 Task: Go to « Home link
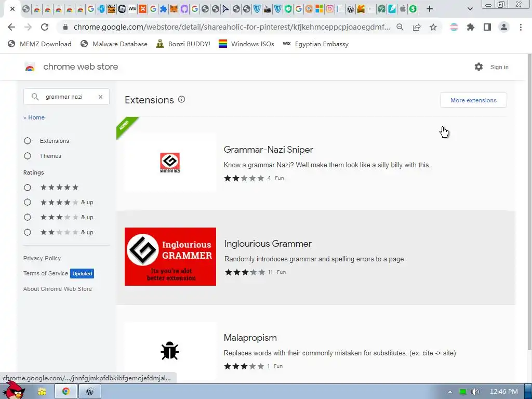34,117
